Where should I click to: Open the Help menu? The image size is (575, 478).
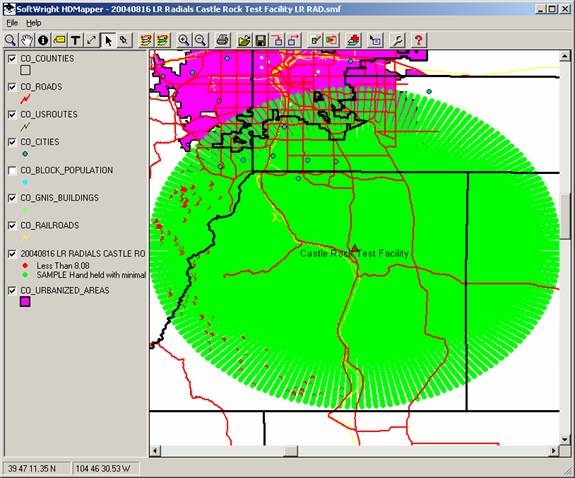[33, 23]
